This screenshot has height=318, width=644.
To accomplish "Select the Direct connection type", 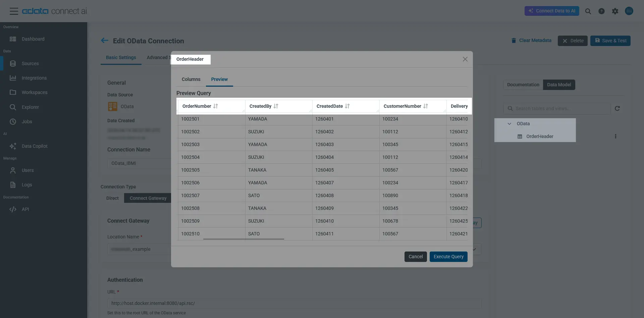I will [x=112, y=198].
